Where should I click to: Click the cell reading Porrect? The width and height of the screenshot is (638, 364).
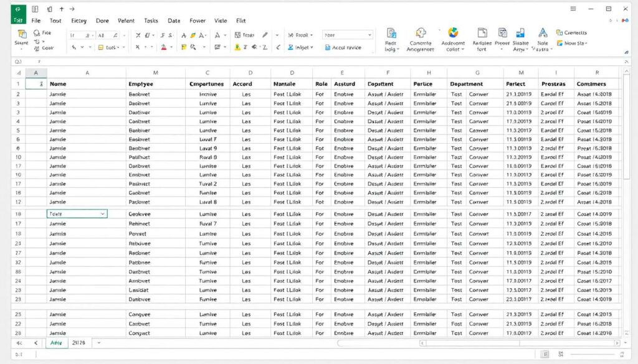(155, 234)
